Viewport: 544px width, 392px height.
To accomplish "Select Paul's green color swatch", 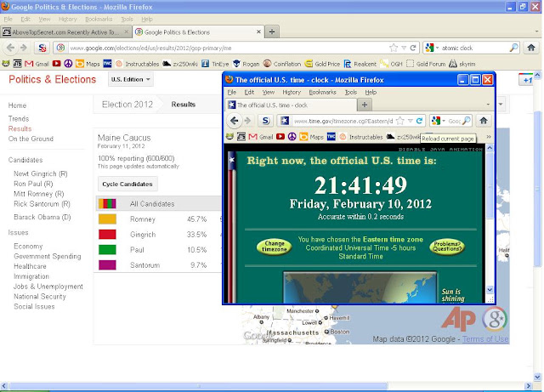I will pos(107,250).
